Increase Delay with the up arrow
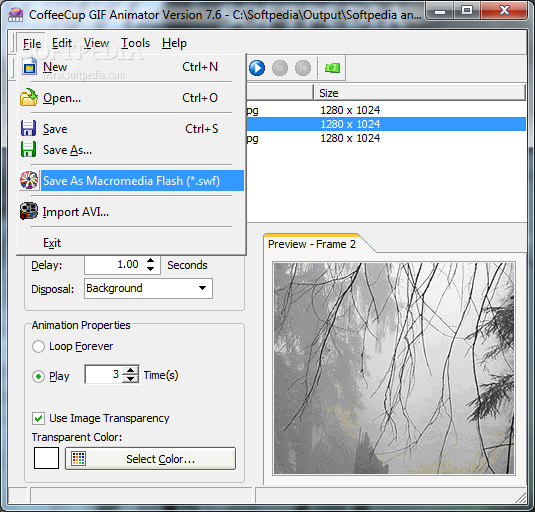Viewport: 535px width, 512px height. pyautogui.click(x=150, y=261)
